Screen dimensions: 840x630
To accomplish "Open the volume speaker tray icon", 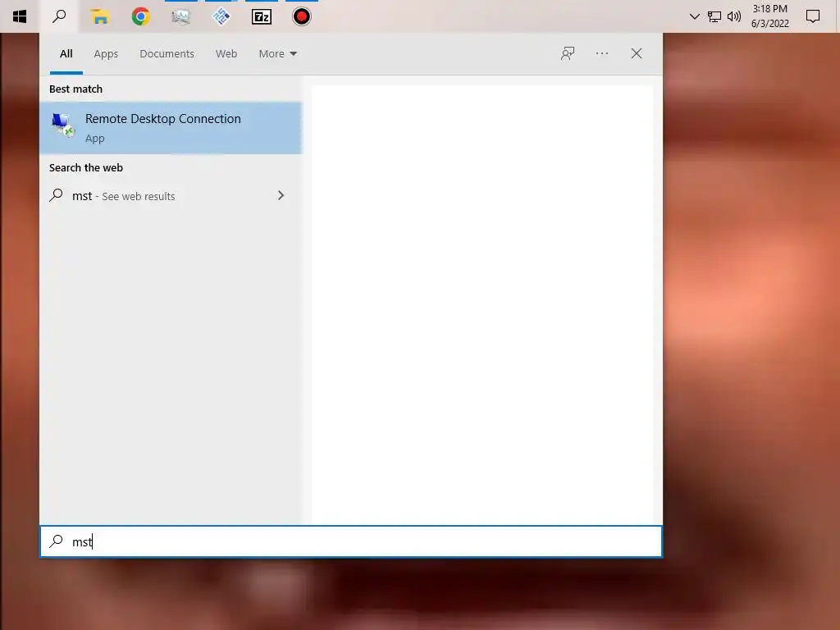I will point(734,16).
